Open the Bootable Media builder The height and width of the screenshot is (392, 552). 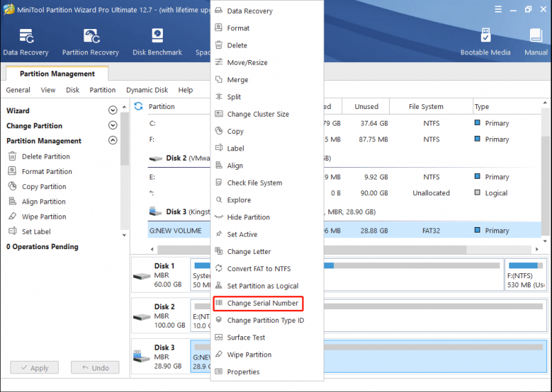click(x=485, y=42)
